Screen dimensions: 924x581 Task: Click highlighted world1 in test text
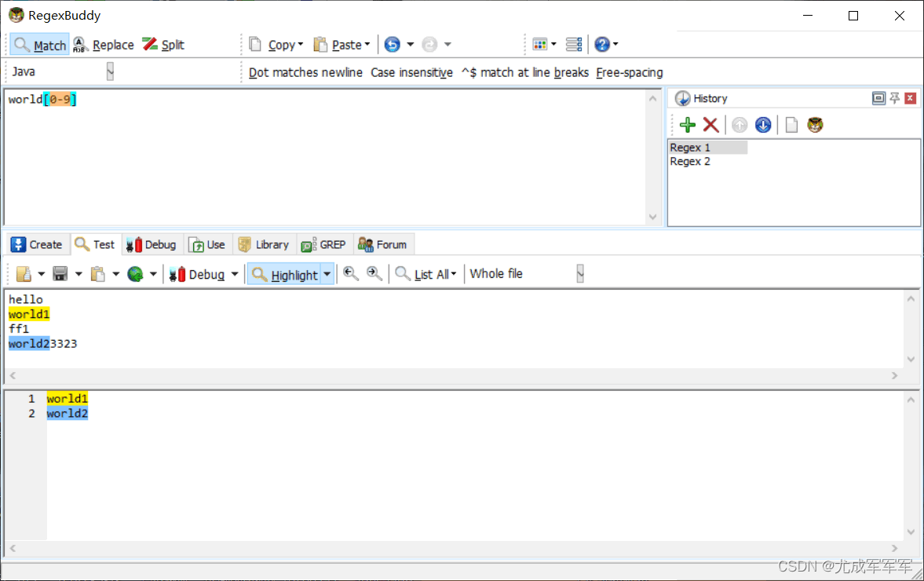(29, 314)
